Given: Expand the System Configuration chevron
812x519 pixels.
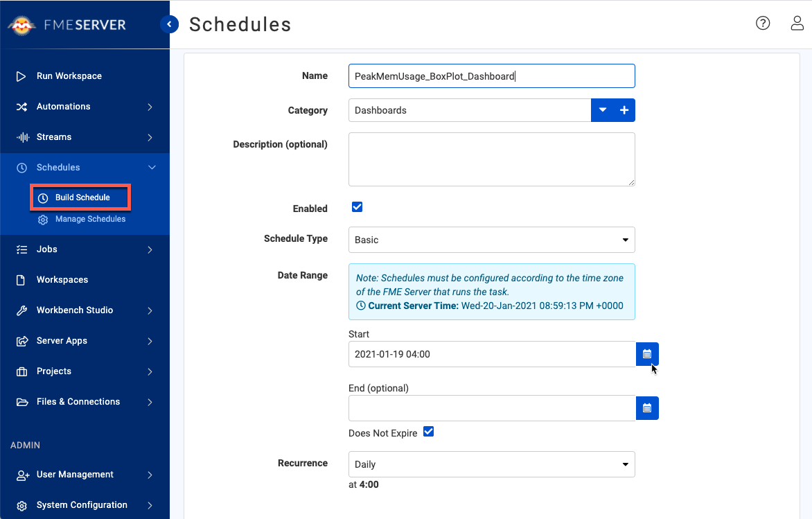Looking at the screenshot, I should pos(150,506).
